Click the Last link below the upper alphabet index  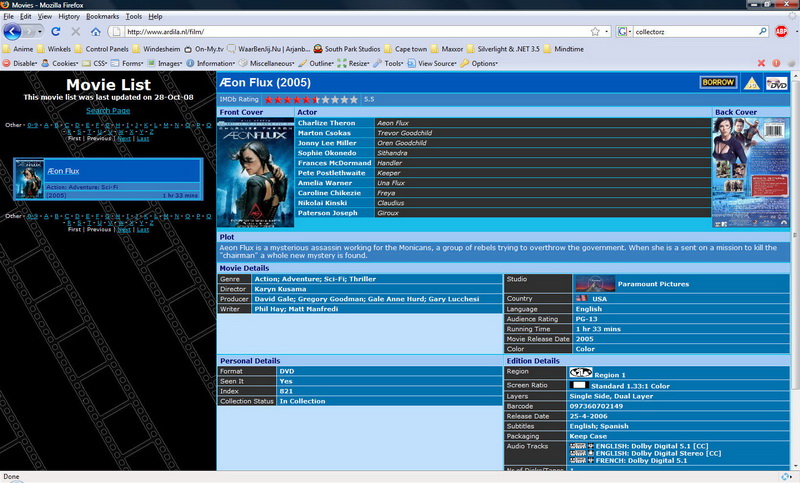143,138
